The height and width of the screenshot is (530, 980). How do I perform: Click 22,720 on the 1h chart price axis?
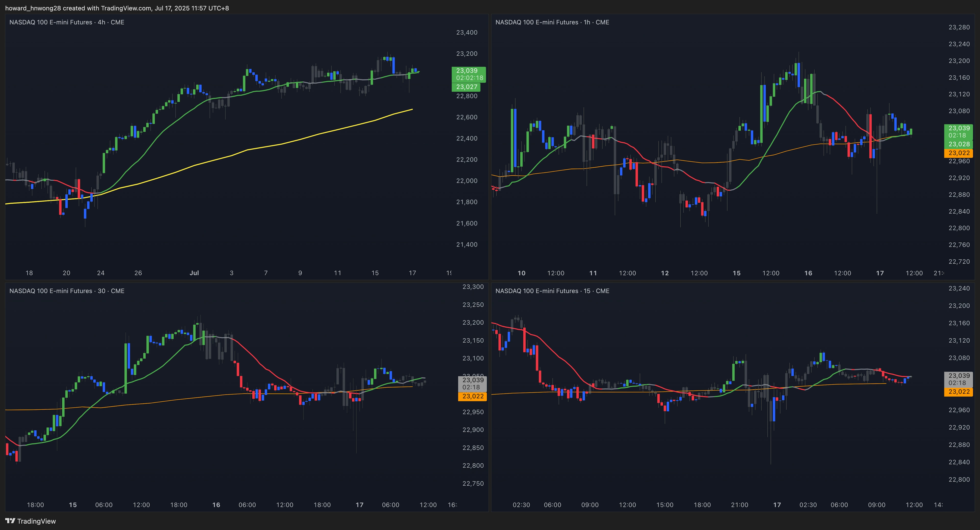click(x=959, y=261)
